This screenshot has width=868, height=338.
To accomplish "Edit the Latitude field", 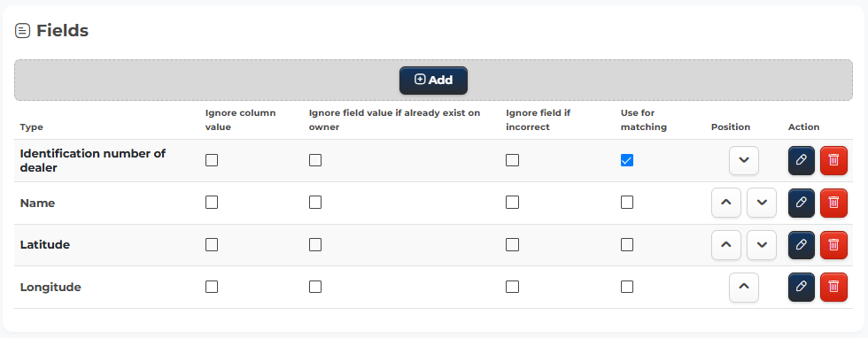I will point(801,245).
